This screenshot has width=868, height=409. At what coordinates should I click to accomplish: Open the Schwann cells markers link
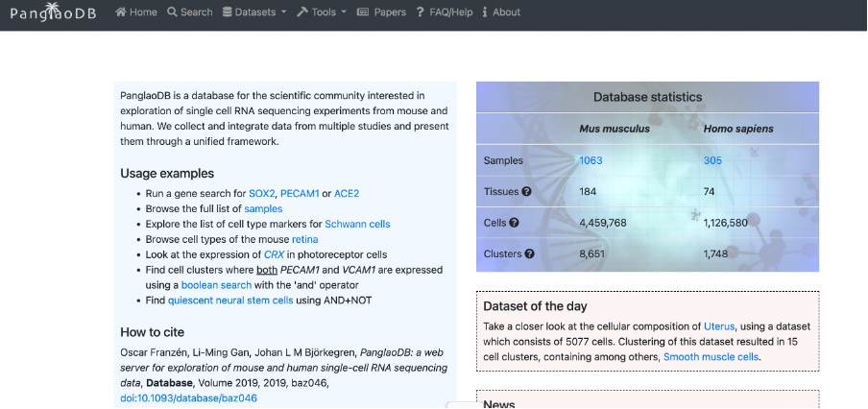(x=357, y=224)
